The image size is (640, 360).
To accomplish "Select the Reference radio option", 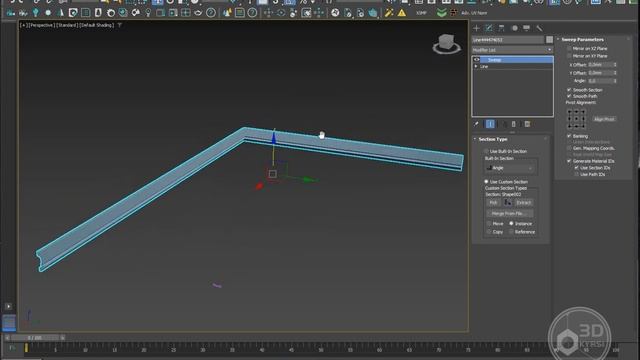I will pos(511,232).
